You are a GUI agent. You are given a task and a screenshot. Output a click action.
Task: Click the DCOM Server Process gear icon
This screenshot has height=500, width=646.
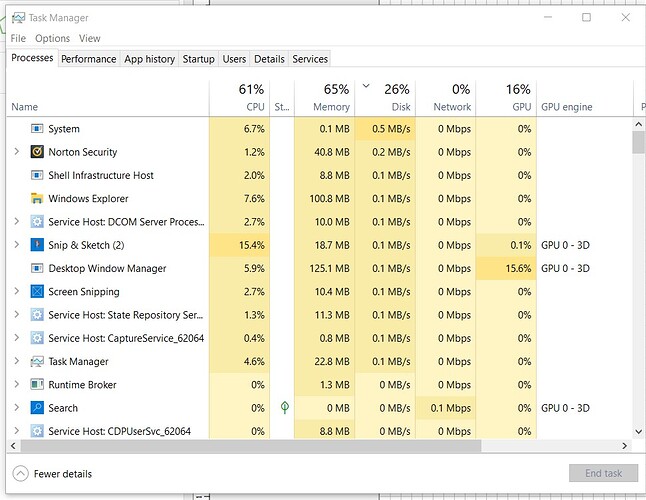tap(37, 222)
